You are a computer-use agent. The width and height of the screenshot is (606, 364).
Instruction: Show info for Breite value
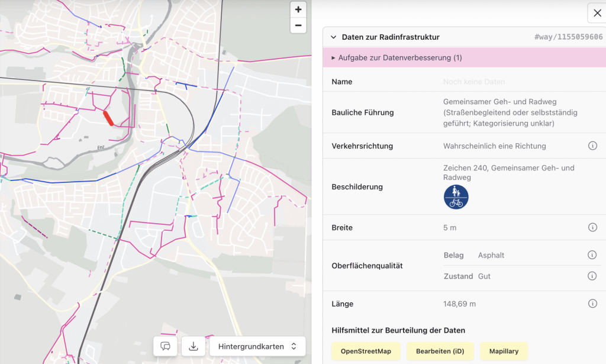tap(592, 227)
